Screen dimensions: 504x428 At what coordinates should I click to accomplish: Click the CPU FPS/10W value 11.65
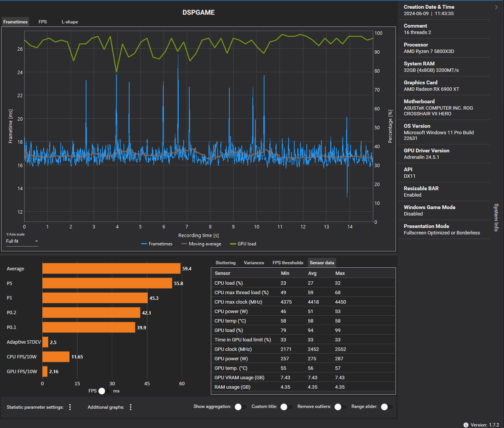point(77,357)
